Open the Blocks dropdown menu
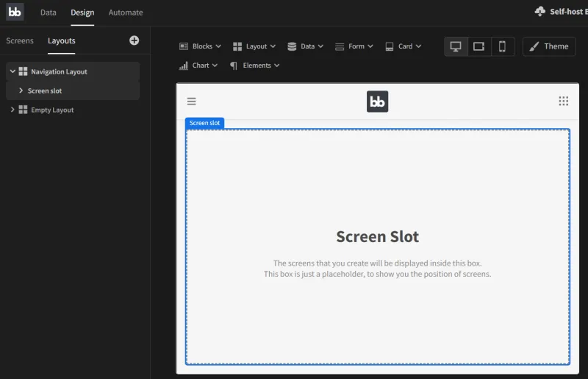 200,46
